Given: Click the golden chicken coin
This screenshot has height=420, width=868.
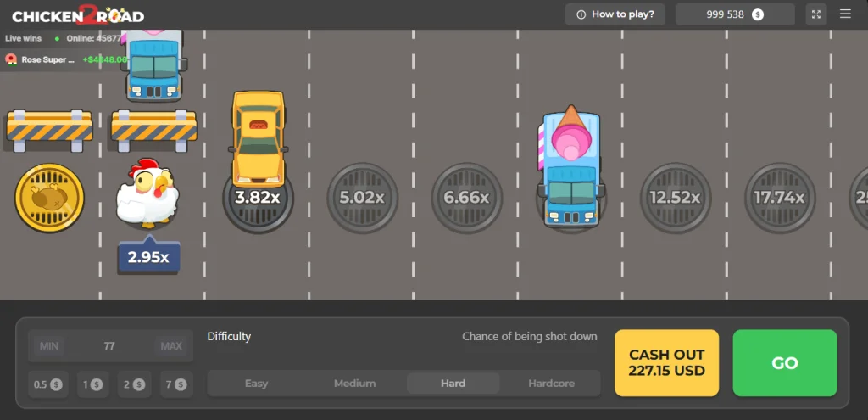Looking at the screenshot, I should pyautogui.click(x=49, y=197).
